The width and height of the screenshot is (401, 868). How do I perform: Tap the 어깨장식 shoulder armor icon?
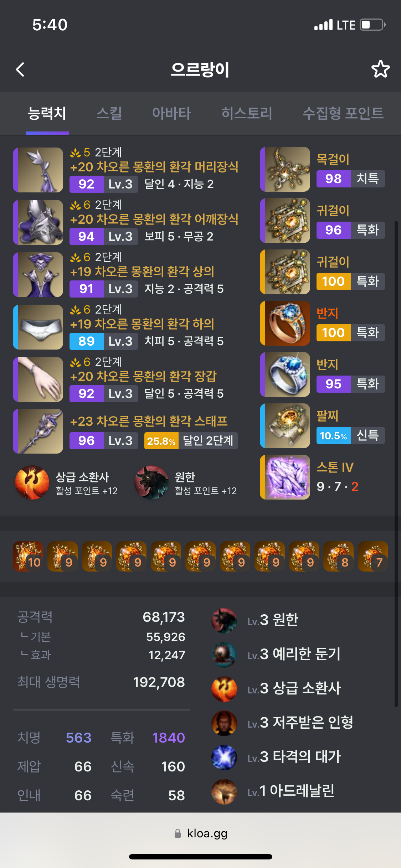(38, 222)
